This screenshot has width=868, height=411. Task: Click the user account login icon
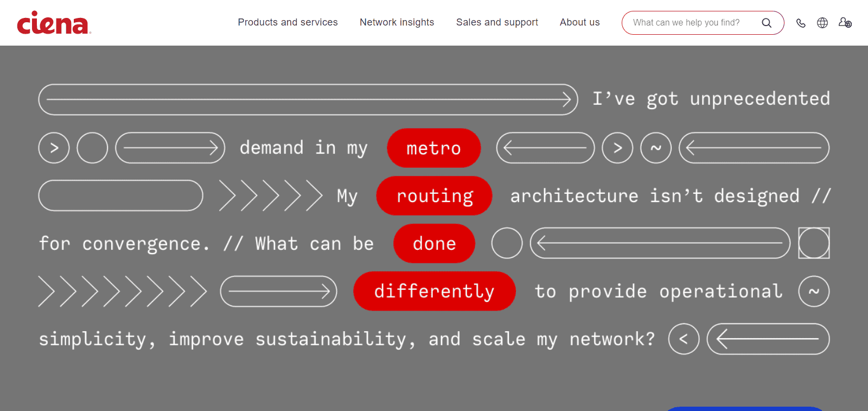pos(845,23)
